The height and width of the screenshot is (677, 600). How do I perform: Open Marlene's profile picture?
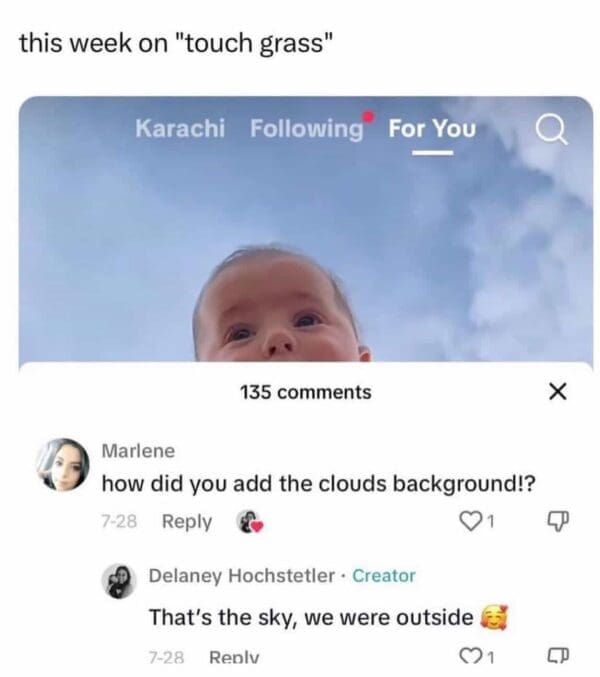point(63,465)
